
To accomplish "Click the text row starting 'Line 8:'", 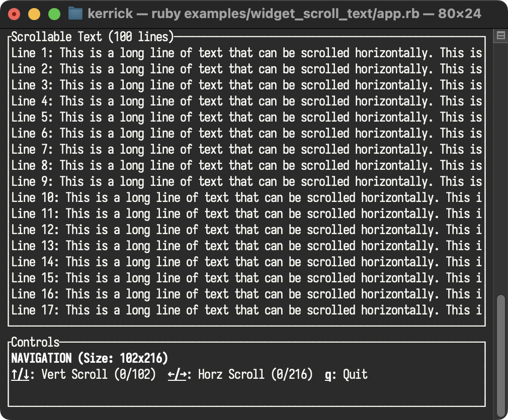I will (x=246, y=165).
